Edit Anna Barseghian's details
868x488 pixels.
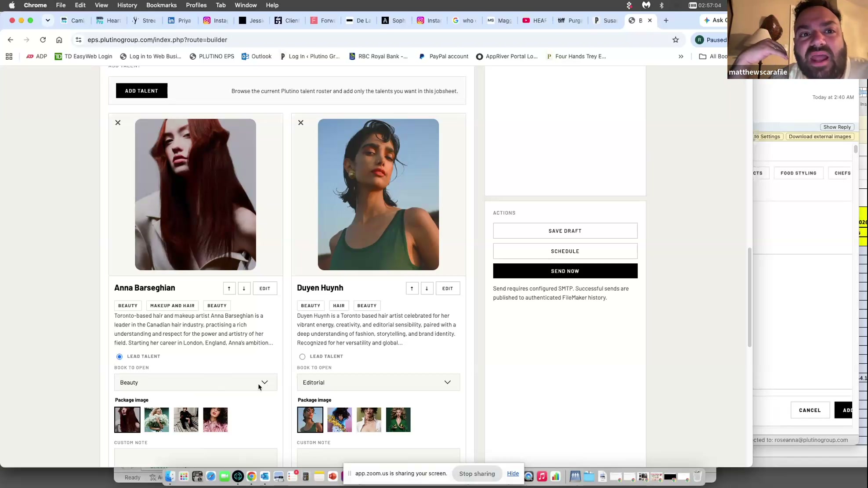click(x=265, y=288)
